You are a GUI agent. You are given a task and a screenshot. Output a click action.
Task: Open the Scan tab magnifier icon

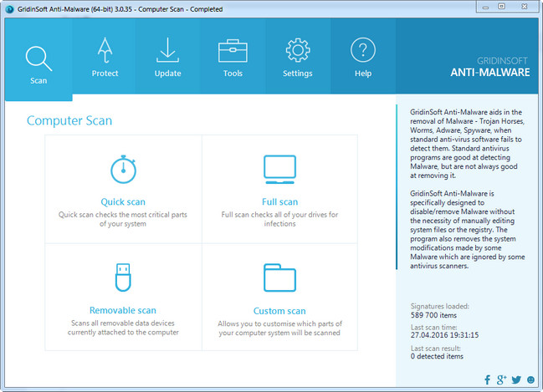point(38,59)
